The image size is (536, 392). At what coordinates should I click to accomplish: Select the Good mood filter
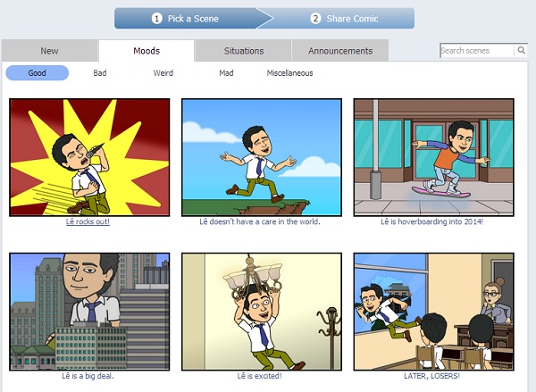click(x=38, y=73)
